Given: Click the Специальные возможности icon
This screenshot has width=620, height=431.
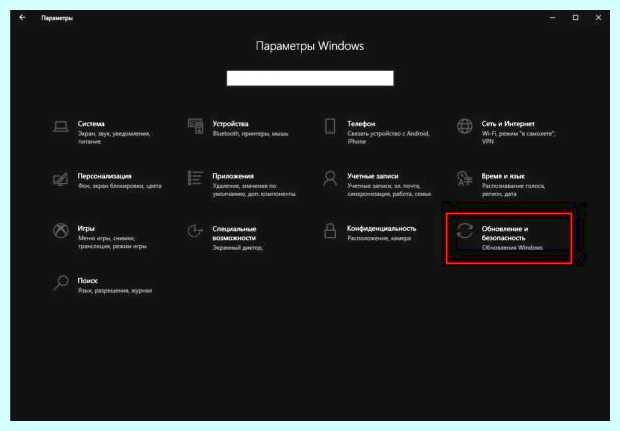Looking at the screenshot, I should pyautogui.click(x=195, y=231).
